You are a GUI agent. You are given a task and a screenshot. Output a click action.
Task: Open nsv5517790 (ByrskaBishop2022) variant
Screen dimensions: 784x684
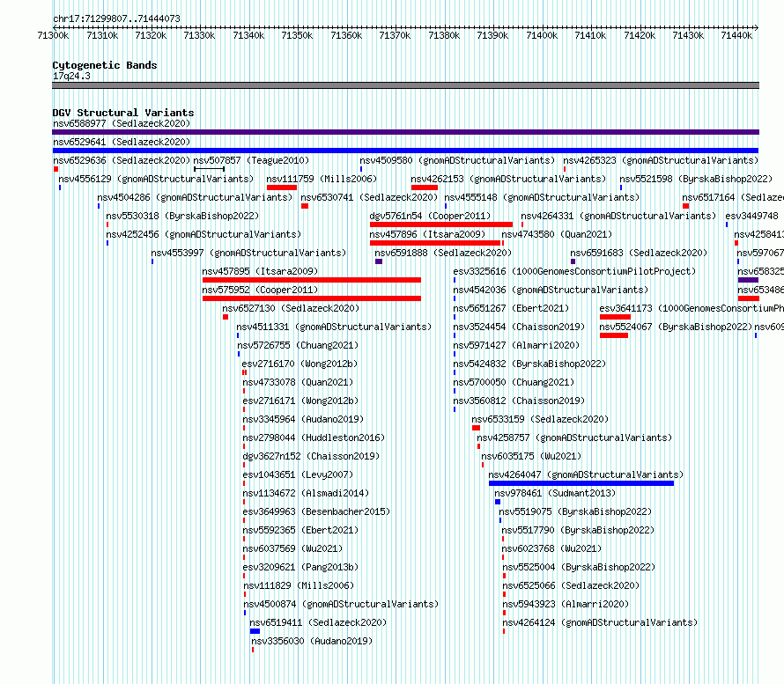578,530
